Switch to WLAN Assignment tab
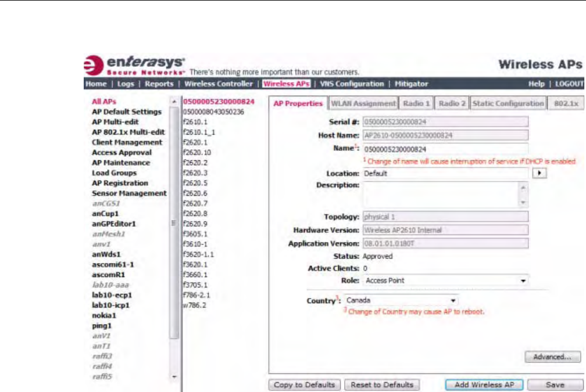The height and width of the screenshot is (392, 586). point(363,103)
